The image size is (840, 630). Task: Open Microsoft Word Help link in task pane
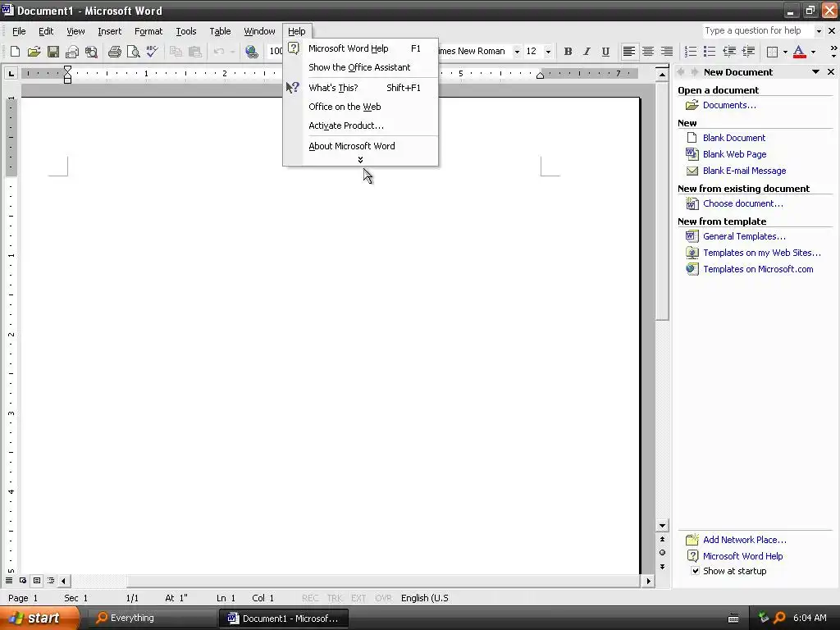(x=742, y=556)
